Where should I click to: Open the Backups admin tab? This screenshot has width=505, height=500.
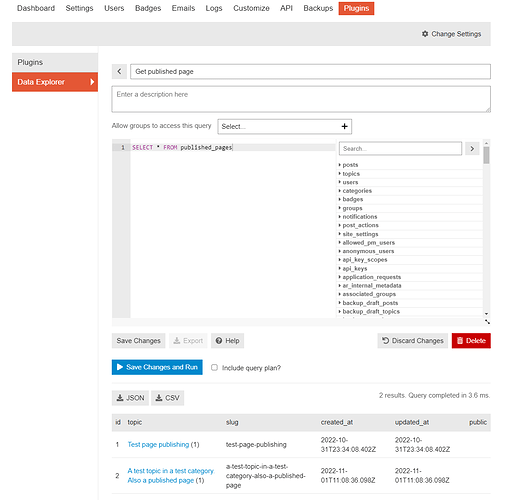[318, 8]
